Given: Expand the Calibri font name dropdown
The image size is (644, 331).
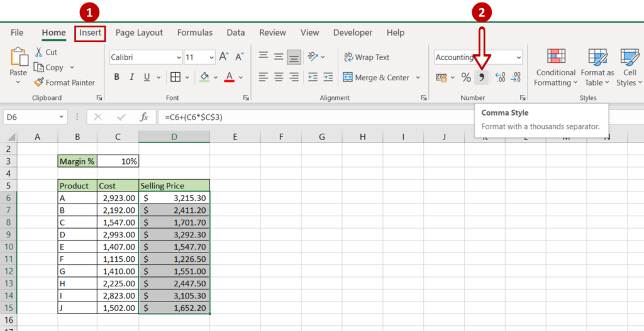Looking at the screenshot, I should (x=179, y=57).
